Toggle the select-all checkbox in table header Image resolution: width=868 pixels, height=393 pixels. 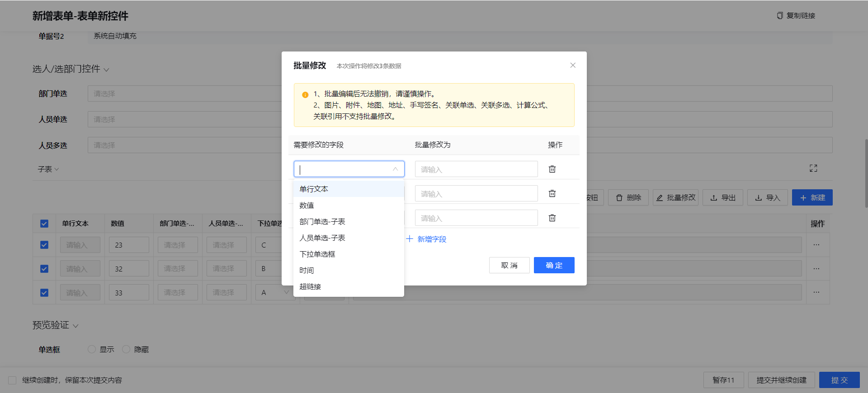(x=44, y=224)
